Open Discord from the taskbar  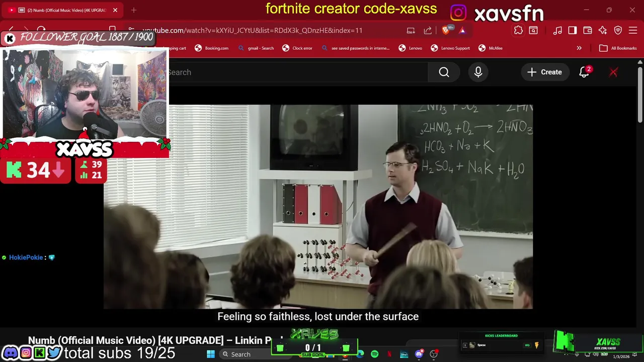tap(419, 354)
